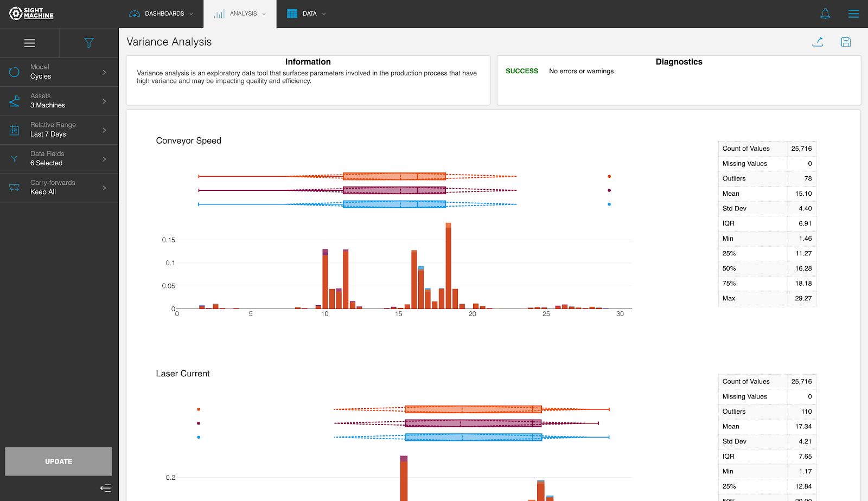
Task: Click the share analysis icon
Action: pyautogui.click(x=818, y=42)
